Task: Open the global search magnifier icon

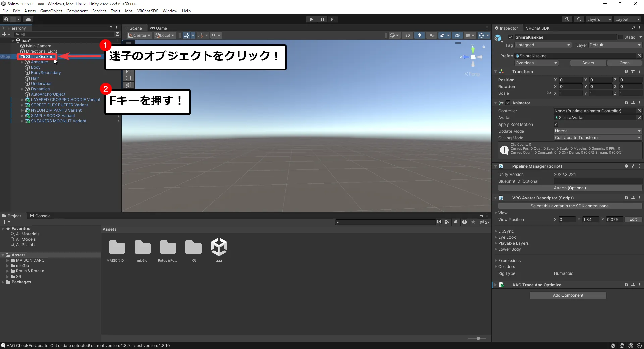Action: pos(579,19)
